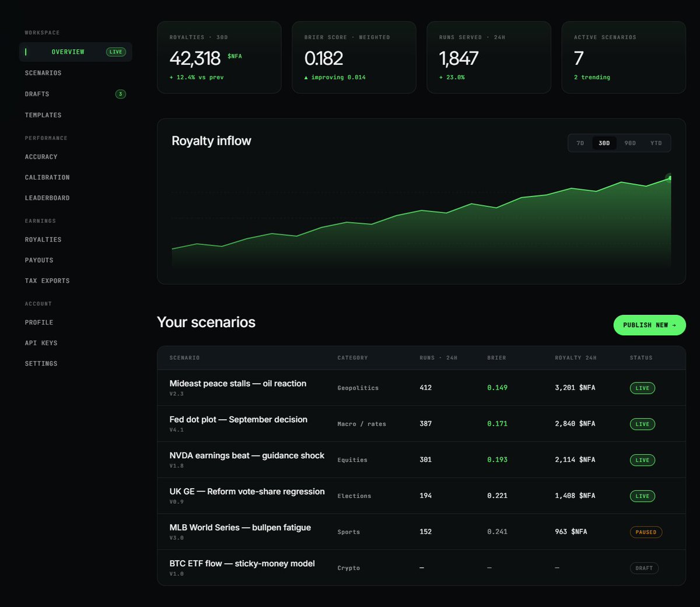The height and width of the screenshot is (607, 700).
Task: Click LIVE status badge in NVDA earnings row
Action: pyautogui.click(x=642, y=461)
